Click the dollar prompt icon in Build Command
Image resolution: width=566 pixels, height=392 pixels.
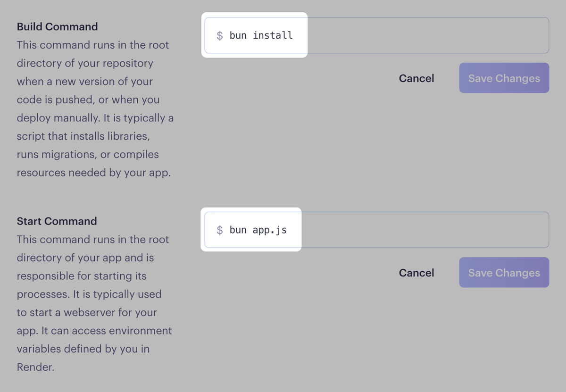click(220, 35)
